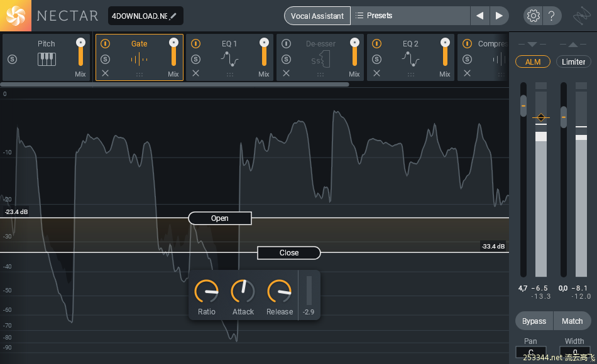The width and height of the screenshot is (597, 364).
Task: Remove the EQ 2 module
Action: coord(376,73)
